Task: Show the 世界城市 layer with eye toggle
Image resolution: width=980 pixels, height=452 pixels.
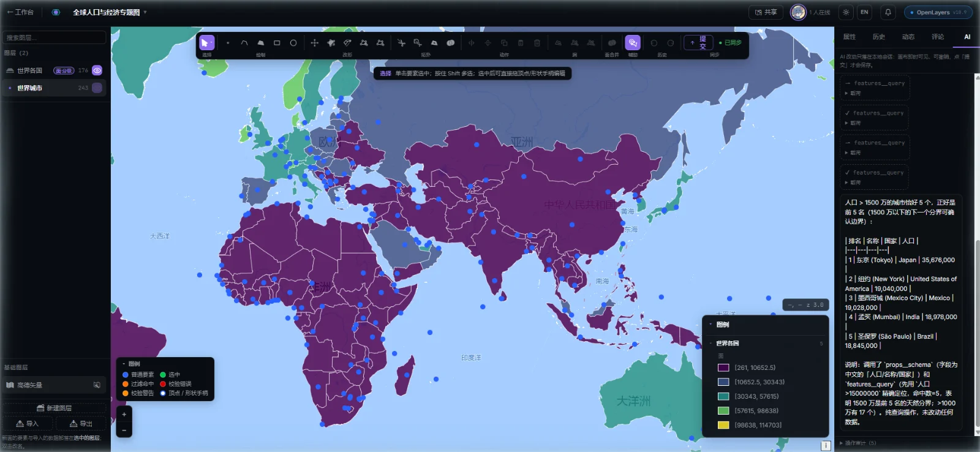Action: [x=97, y=88]
